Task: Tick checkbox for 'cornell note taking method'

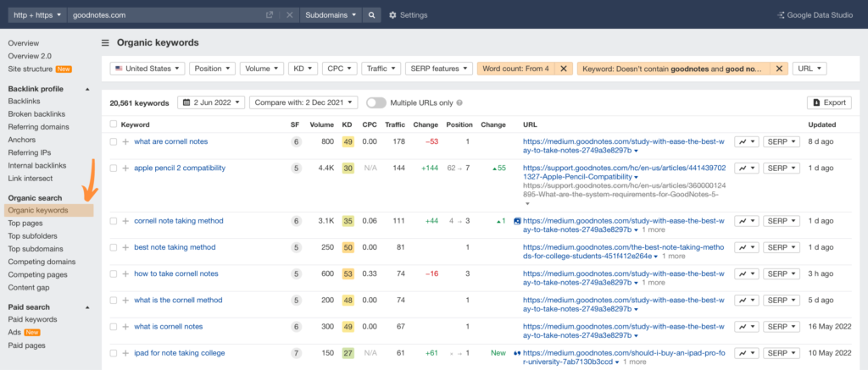Action: (x=114, y=221)
